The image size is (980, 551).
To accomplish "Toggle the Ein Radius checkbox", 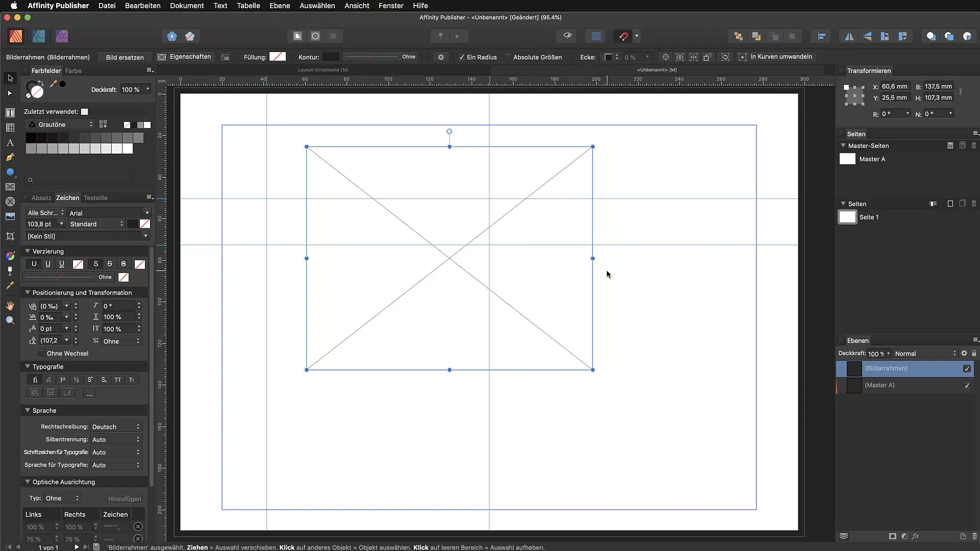I will (461, 57).
